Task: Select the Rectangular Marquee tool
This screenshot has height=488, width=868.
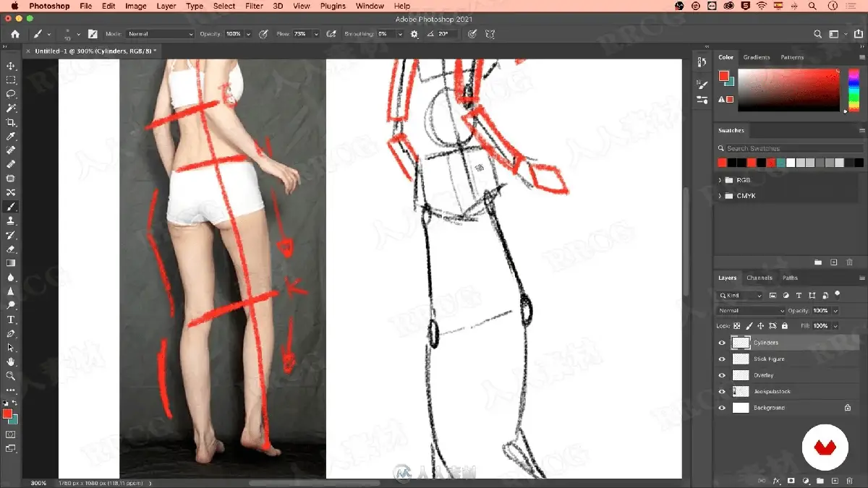Action: point(11,80)
